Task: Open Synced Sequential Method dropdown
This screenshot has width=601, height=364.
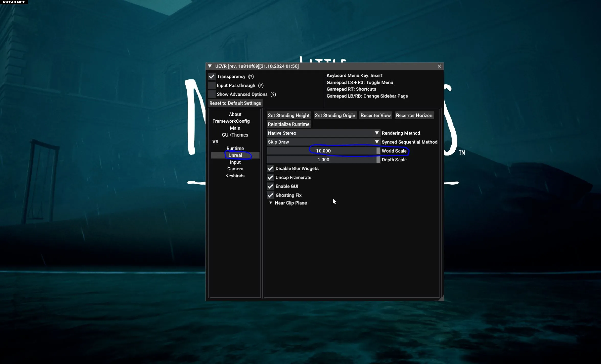Action: [323, 142]
